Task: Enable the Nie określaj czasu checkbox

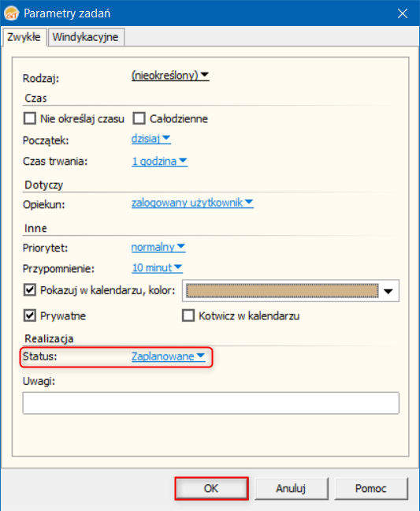Action: pyautogui.click(x=30, y=118)
